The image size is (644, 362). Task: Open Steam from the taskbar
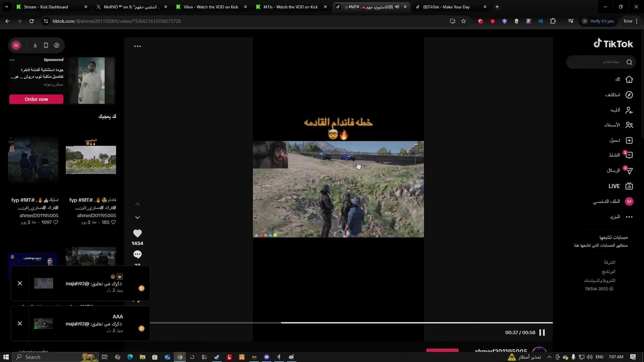[x=217, y=357]
